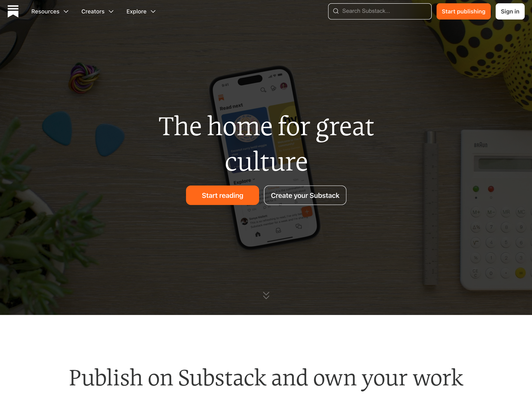Click the Resources menu item
This screenshot has width=532, height=399.
[45, 11]
